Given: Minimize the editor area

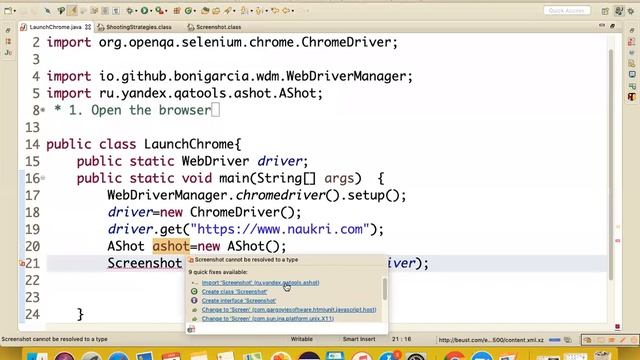Looking at the screenshot, I should pos(602,26).
